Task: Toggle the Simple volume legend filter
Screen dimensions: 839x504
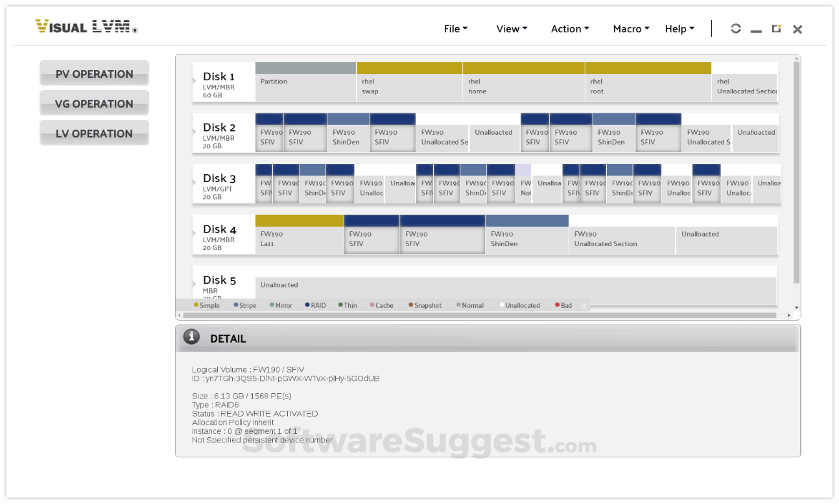Action: pos(206,305)
